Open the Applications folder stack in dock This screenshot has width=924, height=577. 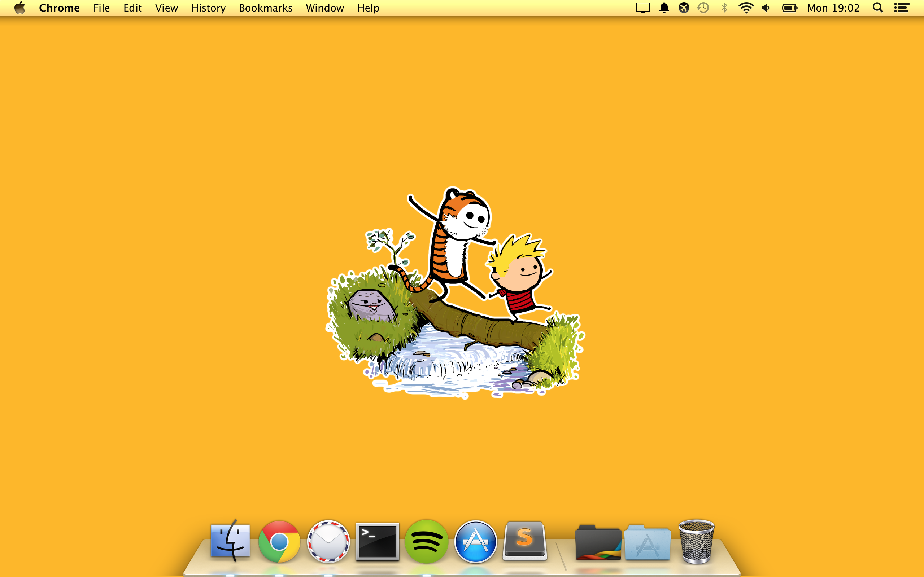point(647,542)
